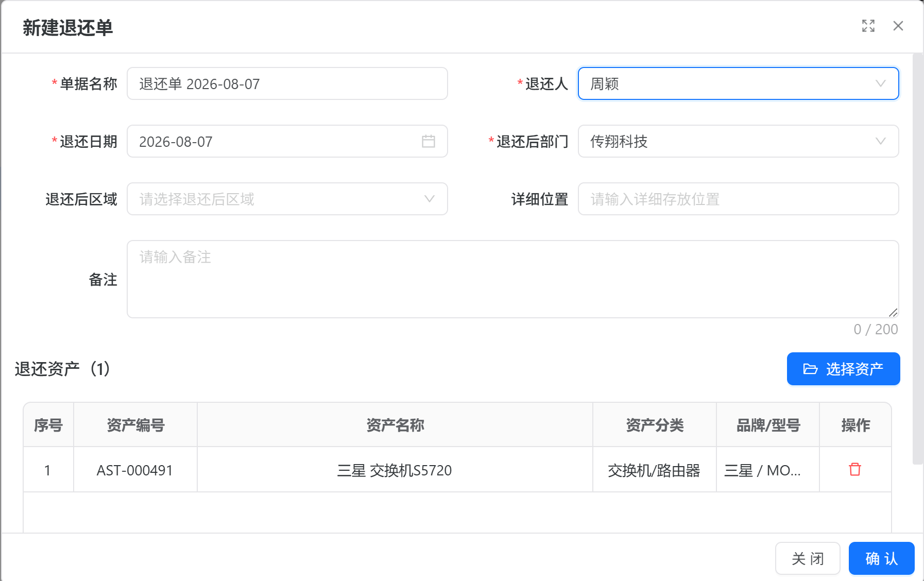Click the 单据名称 input field
The width and height of the screenshot is (924, 581).
(287, 83)
